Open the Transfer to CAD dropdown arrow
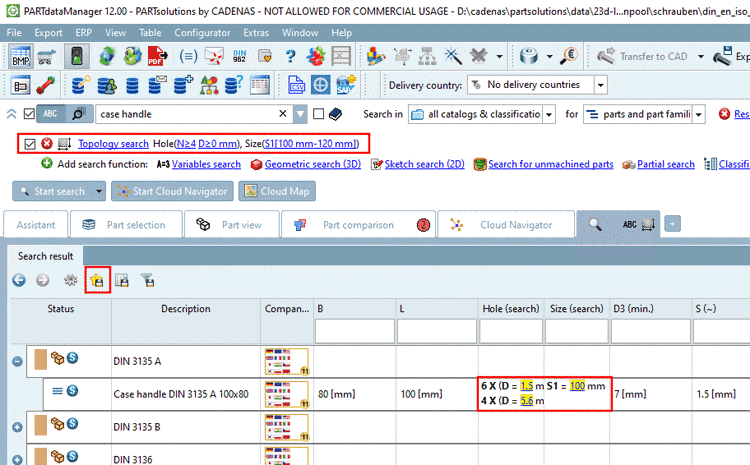750x465 pixels. point(701,56)
